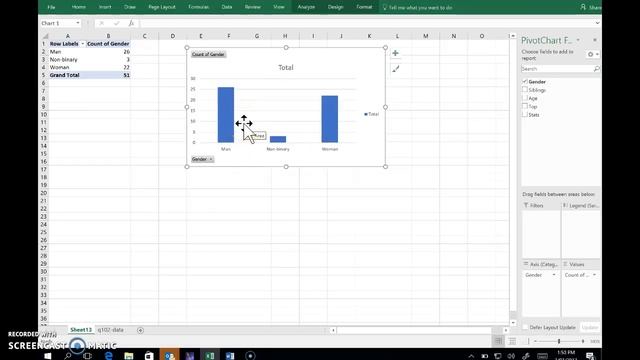The image size is (640, 360).
Task: Open the Count of Gender dropdown in Values area
Action: click(594, 275)
